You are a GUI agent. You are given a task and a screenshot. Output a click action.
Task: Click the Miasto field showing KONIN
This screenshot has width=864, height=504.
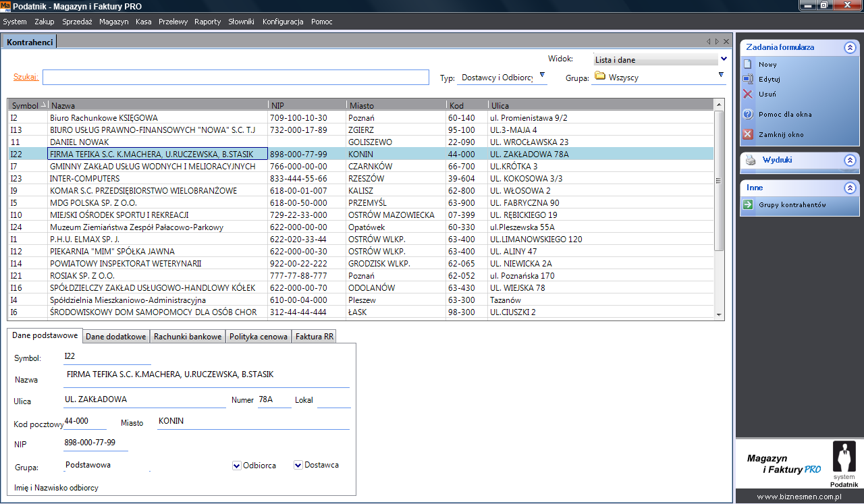(253, 422)
